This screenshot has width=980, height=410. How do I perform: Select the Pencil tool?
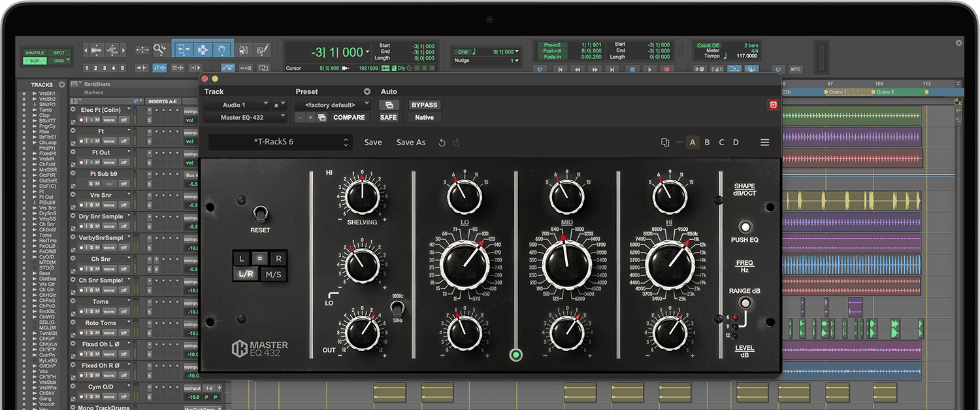tap(263, 48)
